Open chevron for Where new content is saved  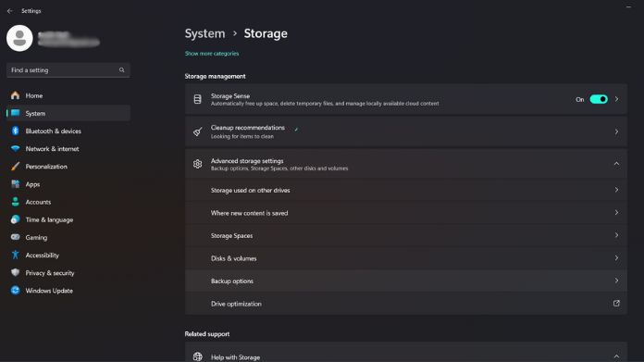pyautogui.click(x=616, y=212)
